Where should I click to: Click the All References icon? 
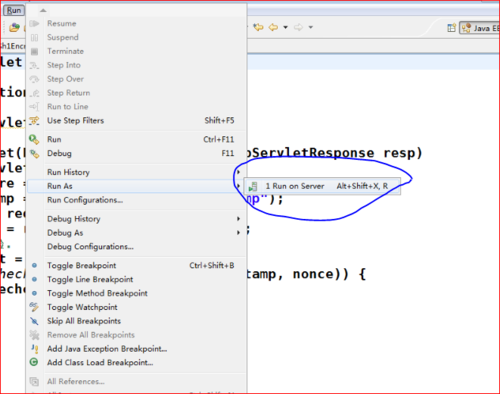(x=34, y=381)
